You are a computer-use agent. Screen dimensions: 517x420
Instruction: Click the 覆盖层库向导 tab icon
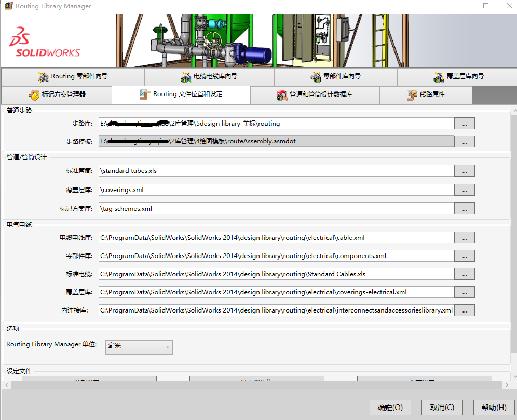[439, 77]
